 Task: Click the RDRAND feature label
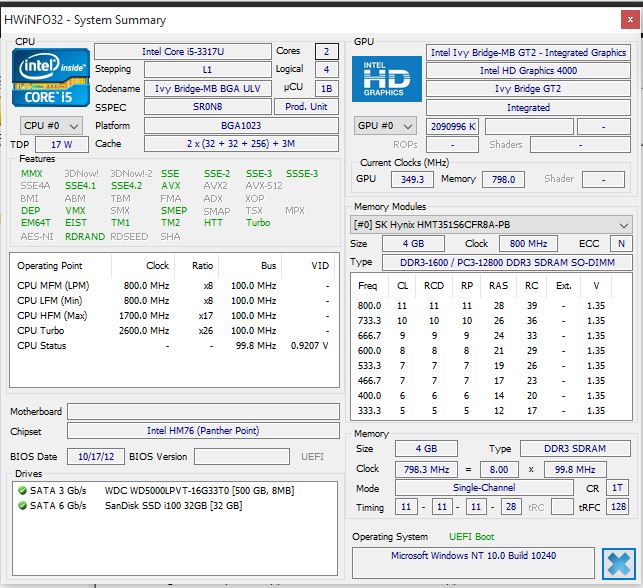[x=85, y=237]
